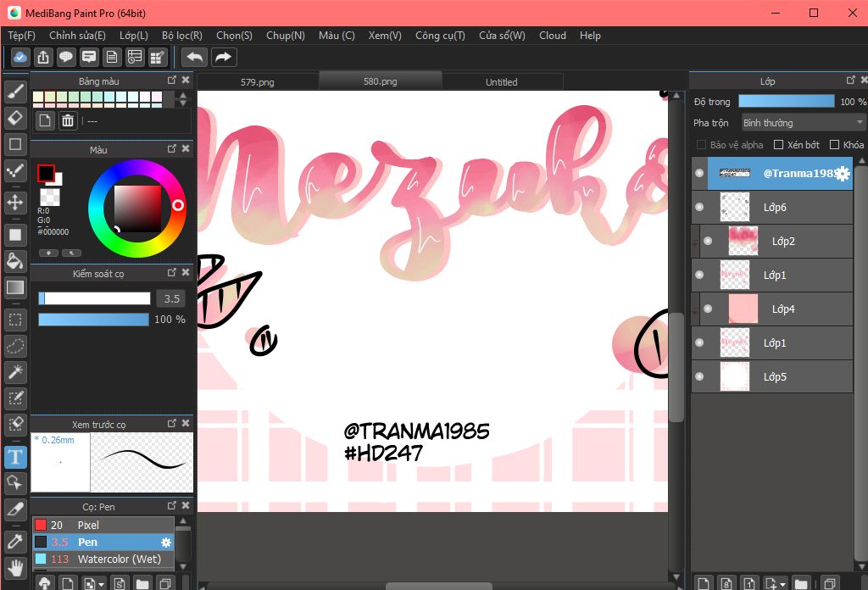
Task: Open the Công cụ(T) menu
Action: (440, 36)
